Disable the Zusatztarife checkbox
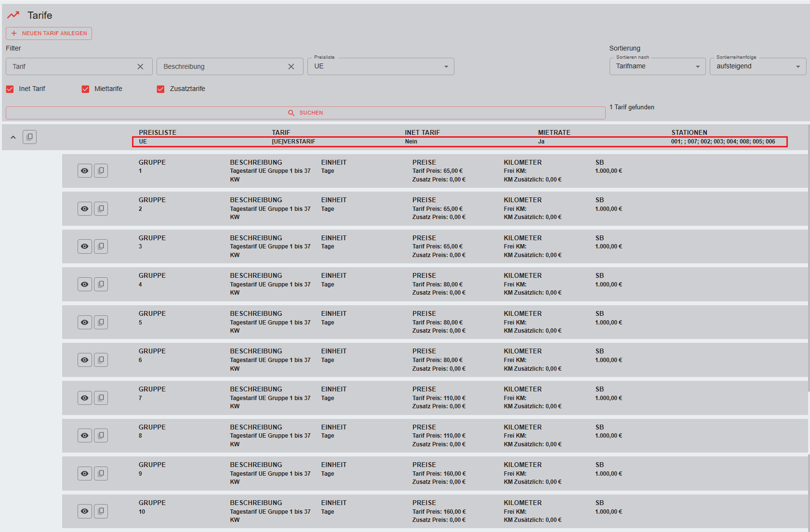Viewport: 810px width, 532px height. [x=161, y=89]
